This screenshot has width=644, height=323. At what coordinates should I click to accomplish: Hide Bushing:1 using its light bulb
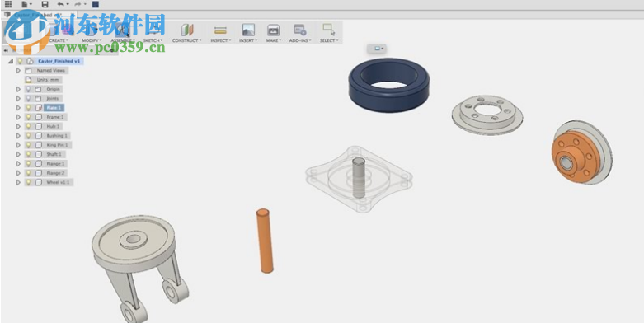[x=28, y=135]
